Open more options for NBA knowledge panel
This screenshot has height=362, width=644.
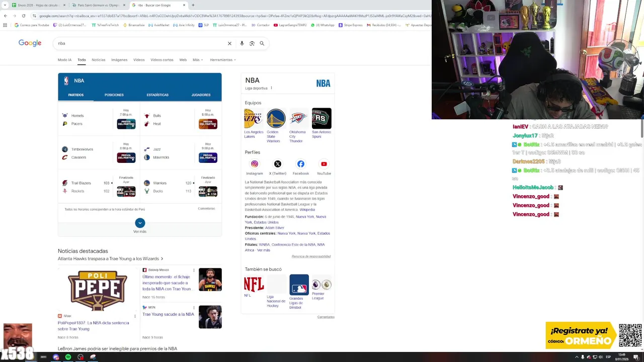[x=271, y=88]
